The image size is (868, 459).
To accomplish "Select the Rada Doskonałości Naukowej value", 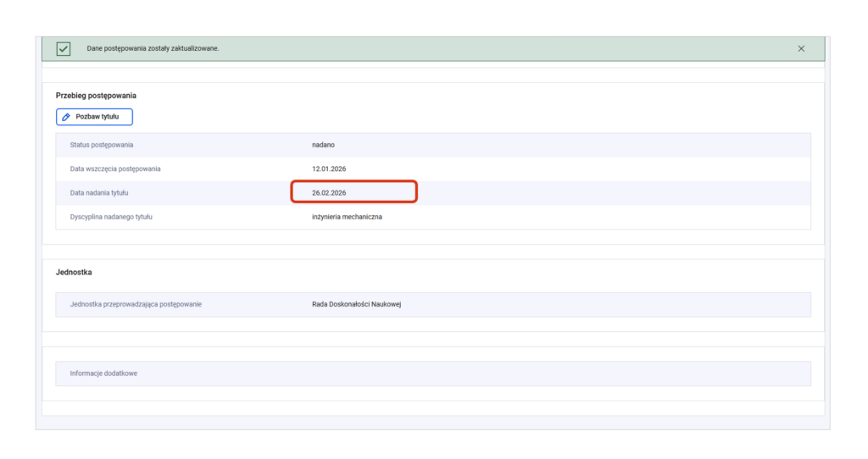I will (x=356, y=304).
